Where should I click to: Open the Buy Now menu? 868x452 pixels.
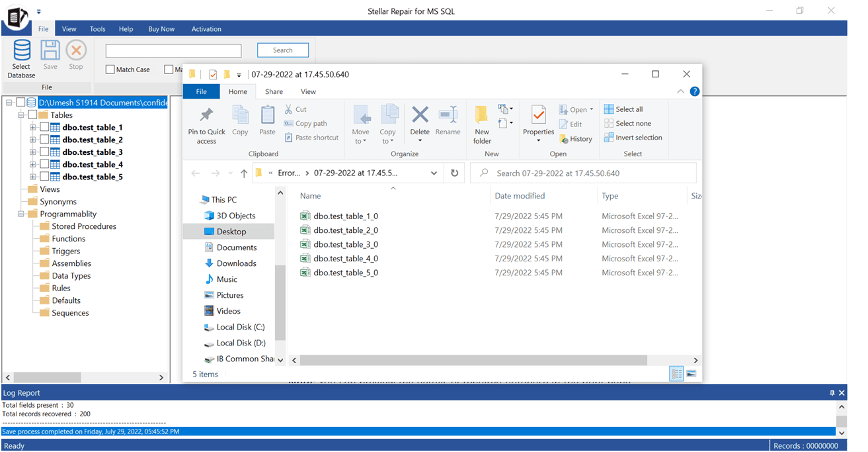click(x=161, y=28)
